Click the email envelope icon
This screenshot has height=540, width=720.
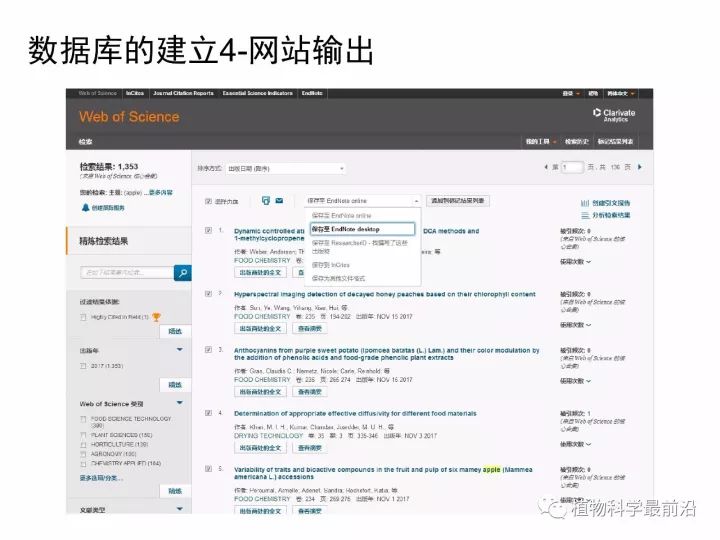[279, 201]
